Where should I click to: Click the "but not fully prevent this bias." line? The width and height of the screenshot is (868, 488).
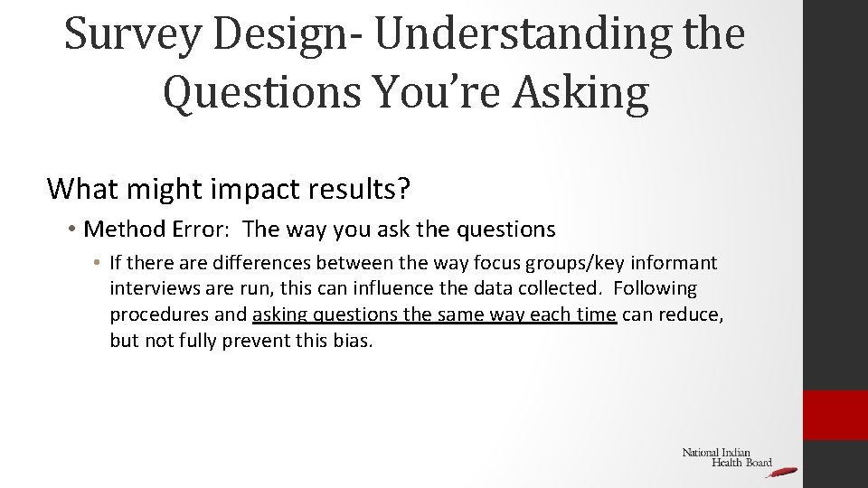pyautogui.click(x=241, y=342)
